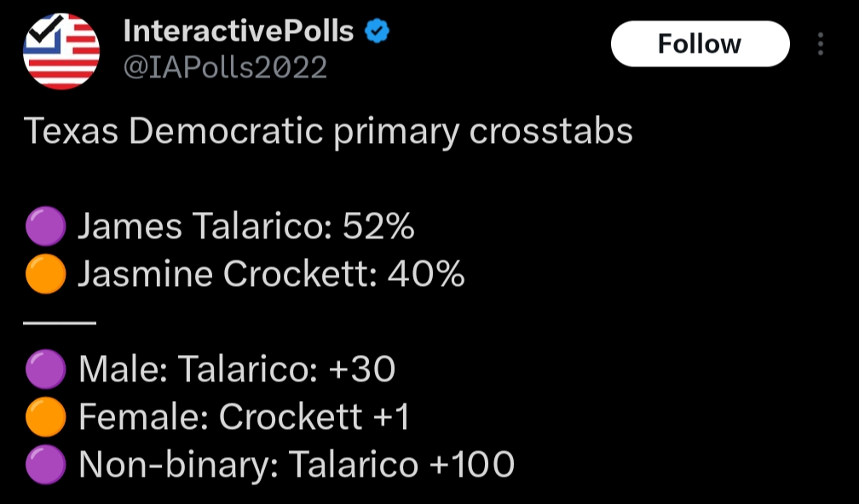Open the InteractivePolls display name link
This screenshot has width=859, height=504.
pos(239,32)
